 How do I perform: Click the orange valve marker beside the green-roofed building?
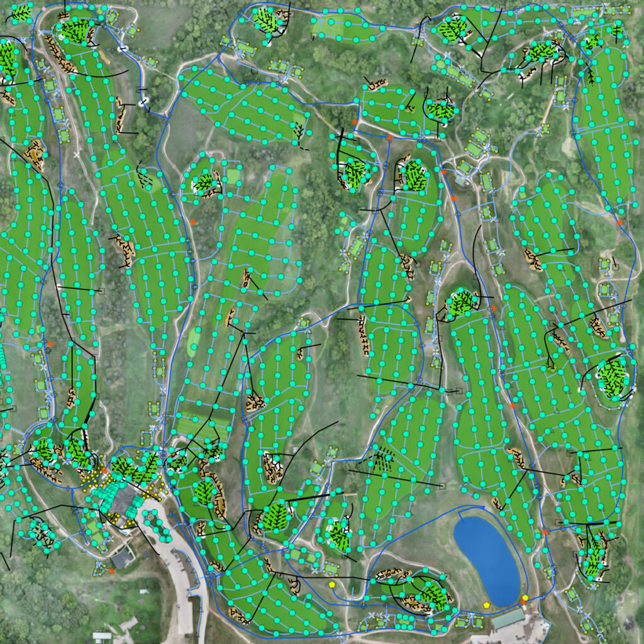[x=523, y=603]
